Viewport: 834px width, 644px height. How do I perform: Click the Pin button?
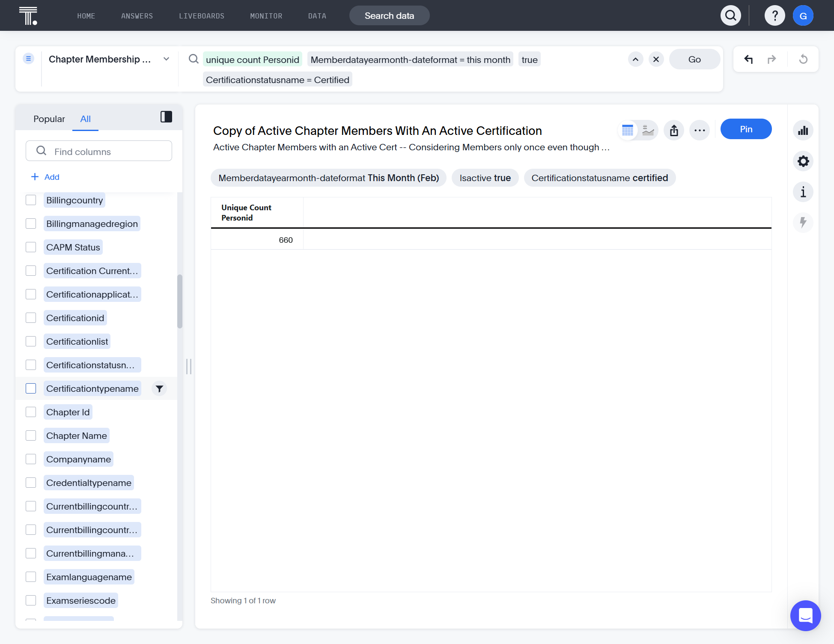tap(746, 129)
